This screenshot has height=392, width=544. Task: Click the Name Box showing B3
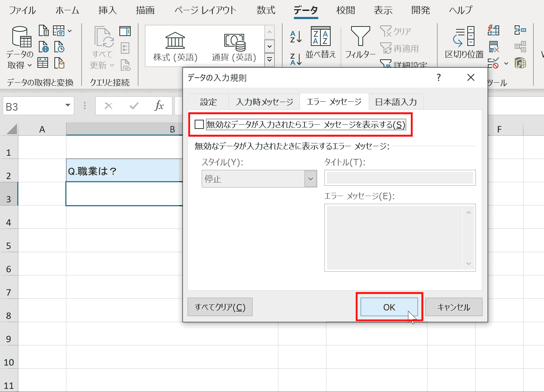[x=33, y=106]
